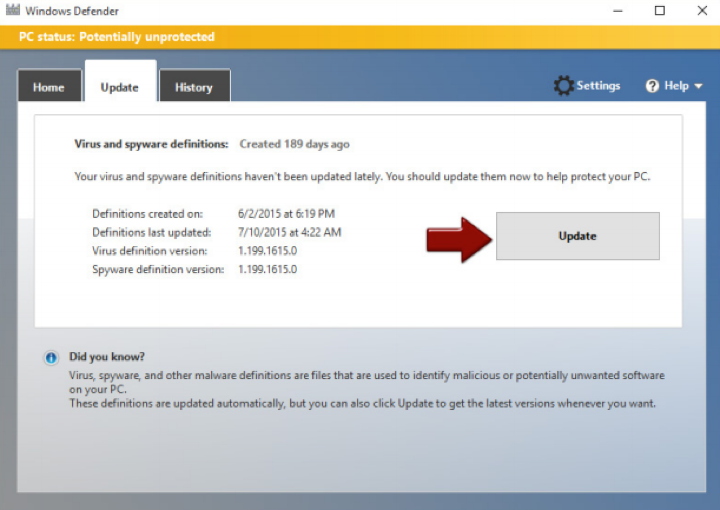
Task: Click the Update definitions button
Action: 578,236
